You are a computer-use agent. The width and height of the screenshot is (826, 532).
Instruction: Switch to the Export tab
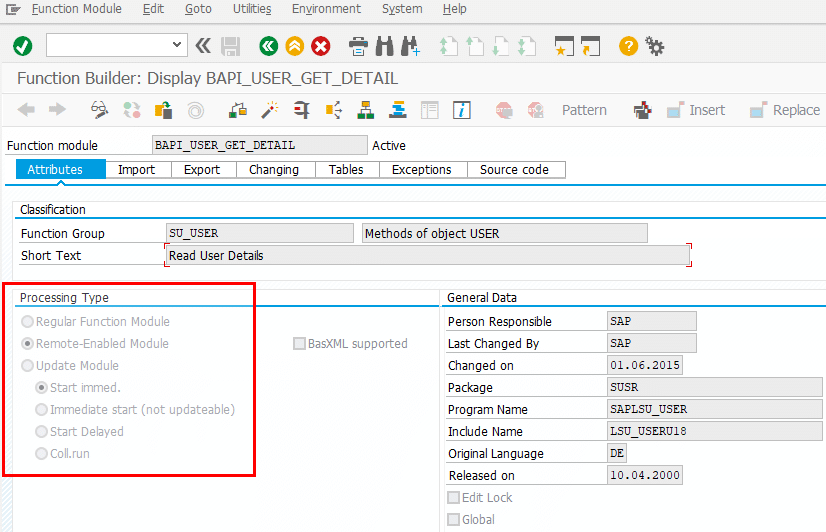tap(204, 170)
